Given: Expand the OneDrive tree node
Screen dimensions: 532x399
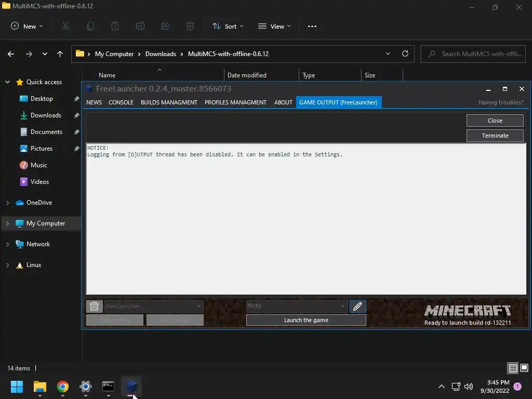Looking at the screenshot, I should 7,203.
